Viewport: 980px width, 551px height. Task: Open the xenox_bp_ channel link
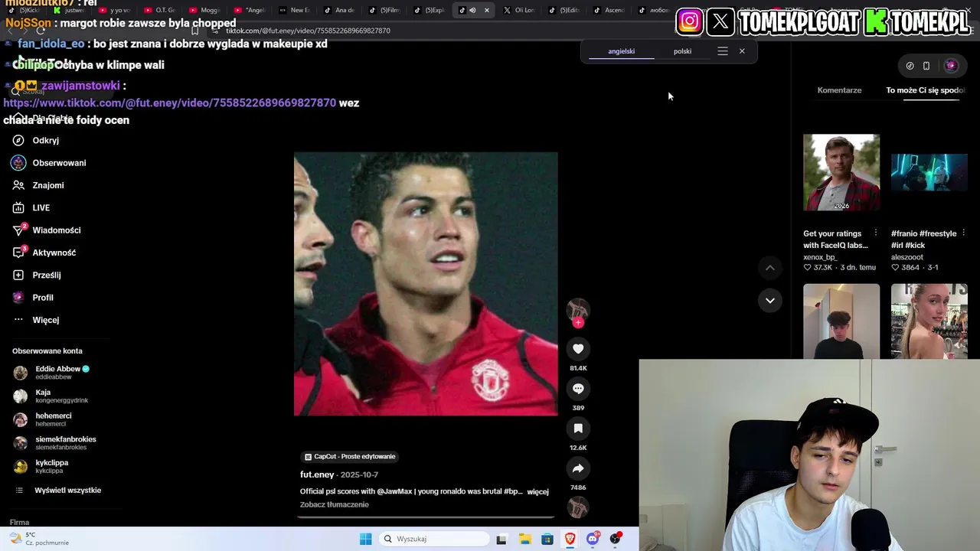820,257
